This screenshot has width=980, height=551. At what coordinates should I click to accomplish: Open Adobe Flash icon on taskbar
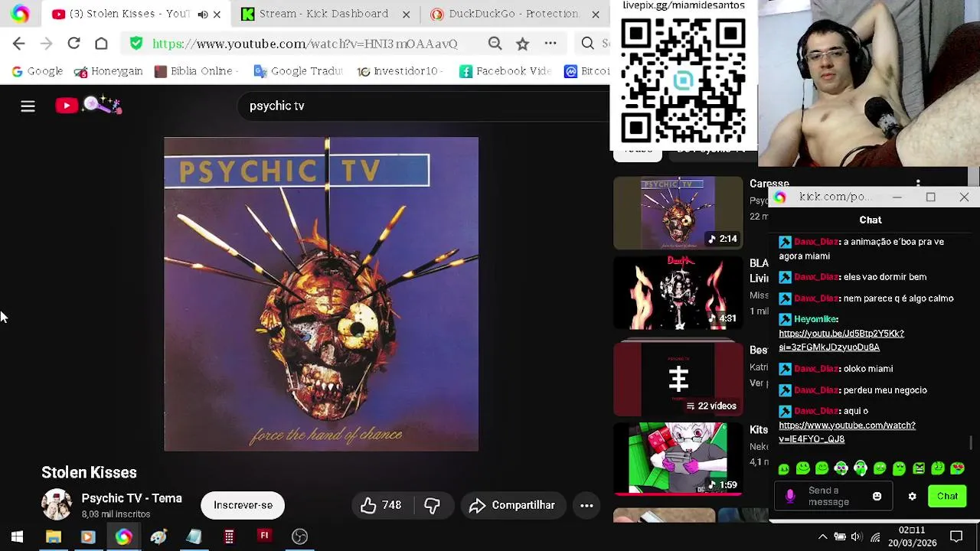(x=264, y=536)
